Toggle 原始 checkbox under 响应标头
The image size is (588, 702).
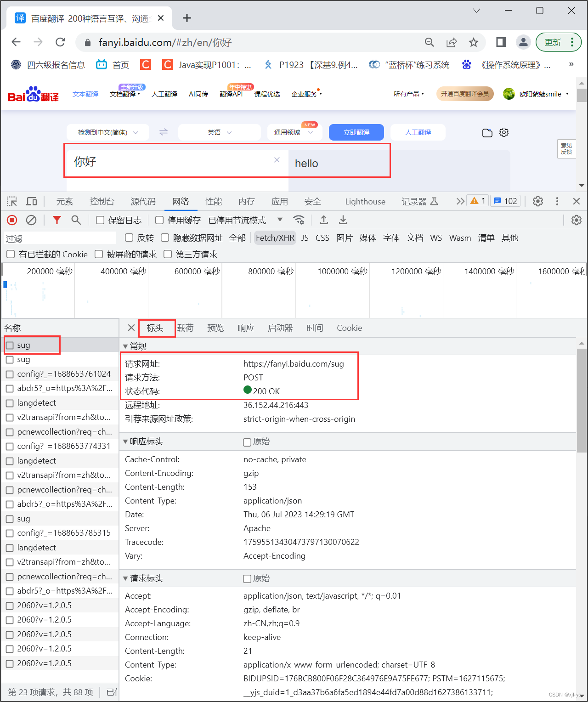247,442
